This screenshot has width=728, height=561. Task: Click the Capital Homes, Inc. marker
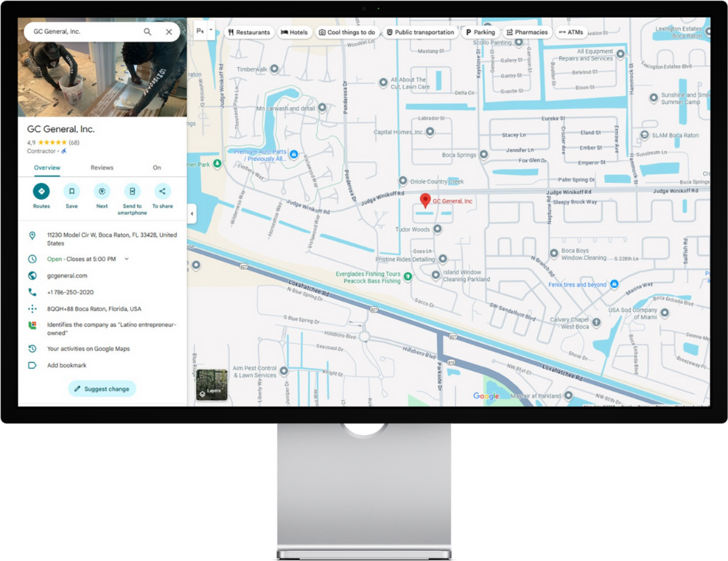point(430,132)
